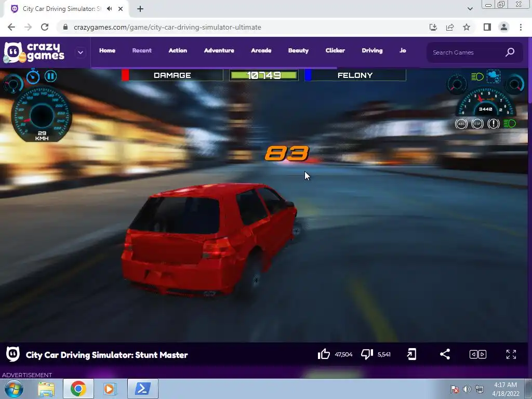Viewport: 532px width, 399px height.
Task: Open the CrazyGames logo home link
Action: [34, 52]
